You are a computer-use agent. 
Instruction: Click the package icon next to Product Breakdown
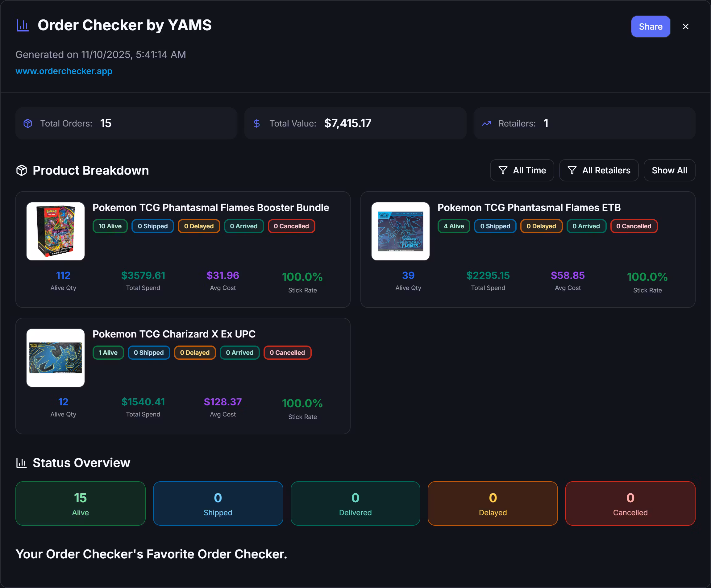click(22, 170)
